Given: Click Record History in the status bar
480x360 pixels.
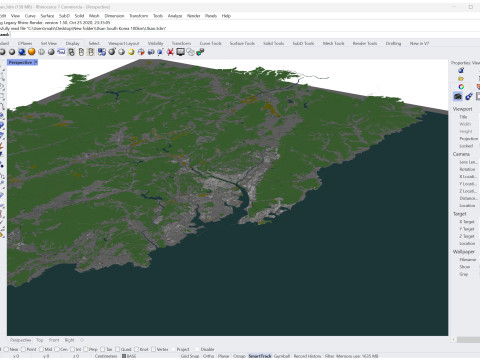Looking at the screenshot, I should click(307, 356).
